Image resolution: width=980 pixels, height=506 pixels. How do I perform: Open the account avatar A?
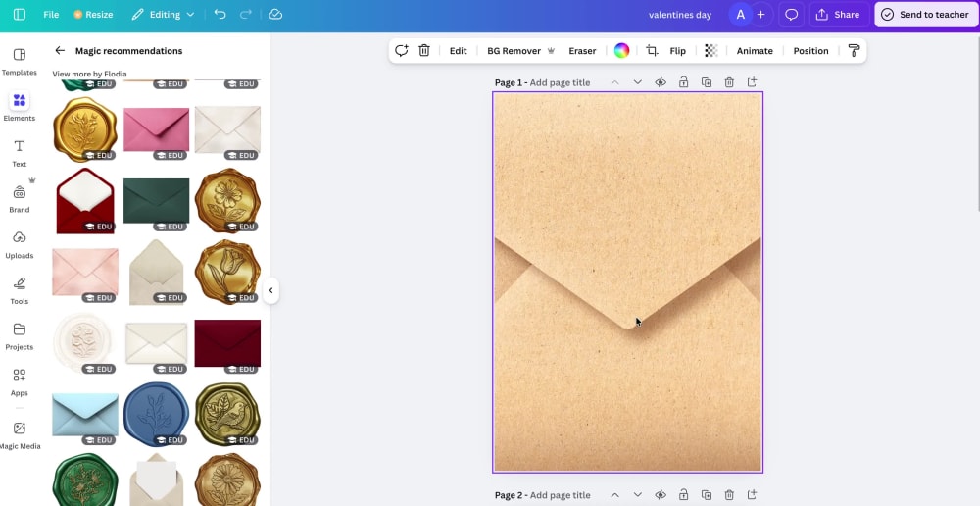pyautogui.click(x=741, y=15)
